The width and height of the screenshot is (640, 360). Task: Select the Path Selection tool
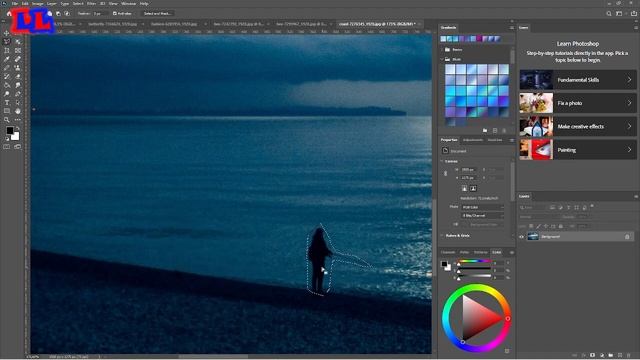[x=18, y=102]
